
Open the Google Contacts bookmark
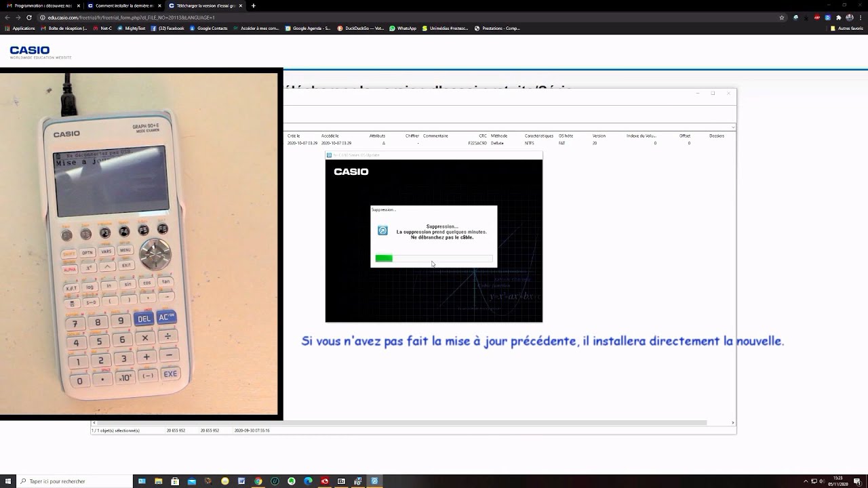point(209,28)
